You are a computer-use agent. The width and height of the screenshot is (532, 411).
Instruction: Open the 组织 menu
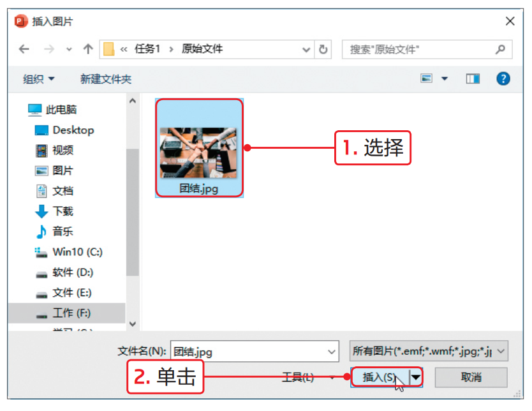pos(38,79)
